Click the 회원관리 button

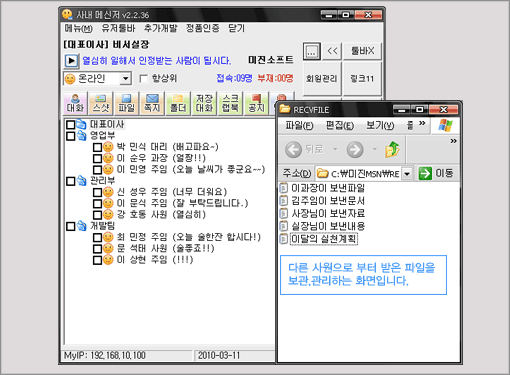pyautogui.click(x=322, y=79)
